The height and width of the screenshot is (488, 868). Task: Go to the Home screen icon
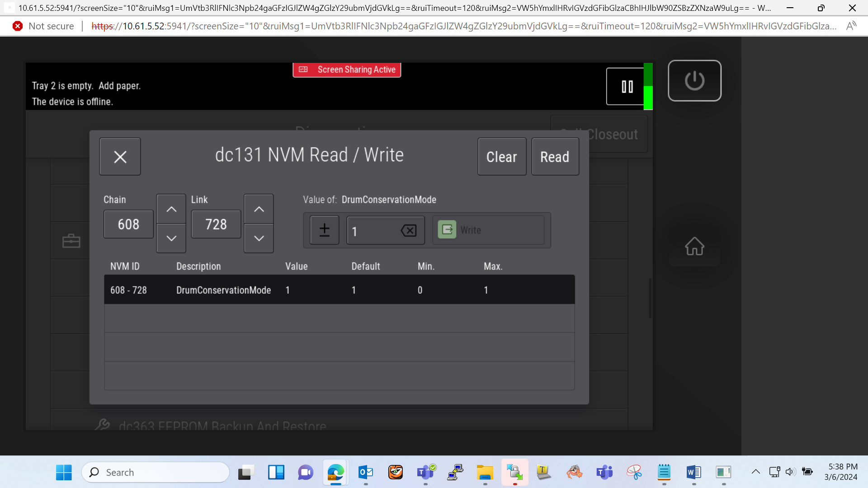(694, 246)
